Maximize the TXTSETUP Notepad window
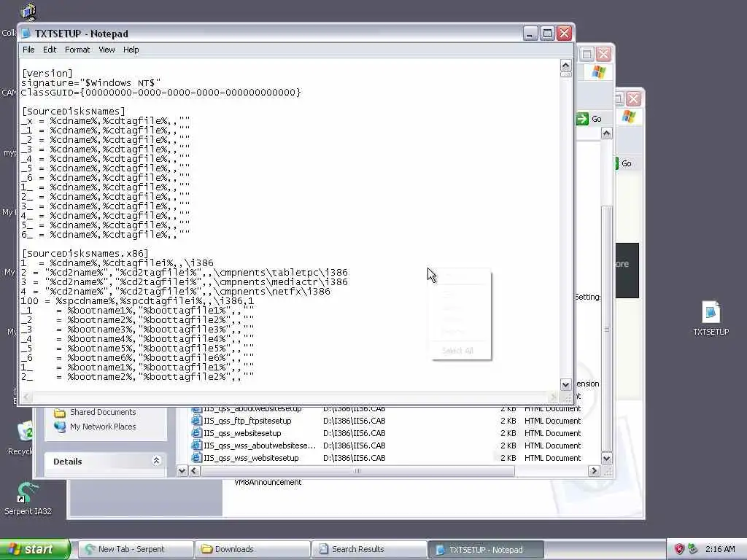The height and width of the screenshot is (560, 747). point(547,34)
